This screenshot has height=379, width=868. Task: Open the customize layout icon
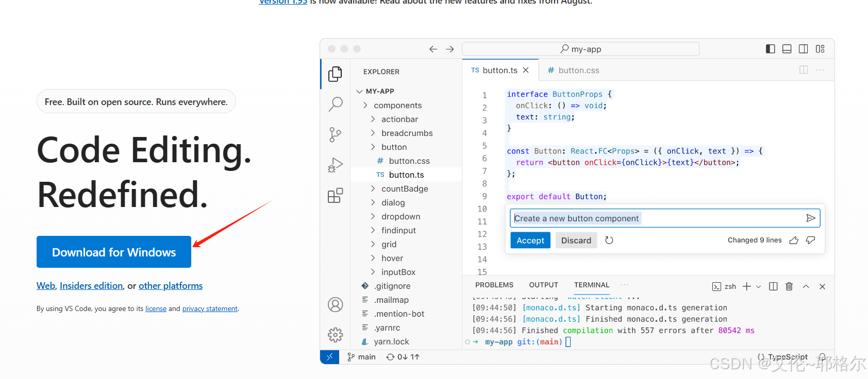pos(820,49)
